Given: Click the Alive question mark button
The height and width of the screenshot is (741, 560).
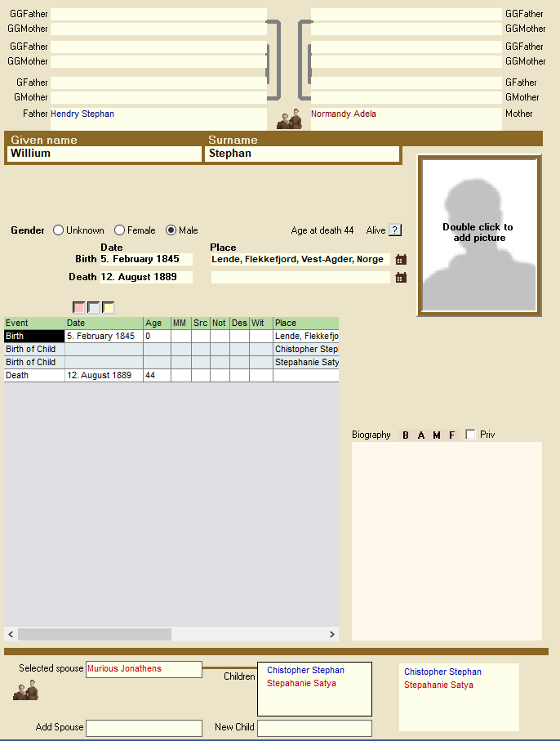Looking at the screenshot, I should pyautogui.click(x=395, y=230).
